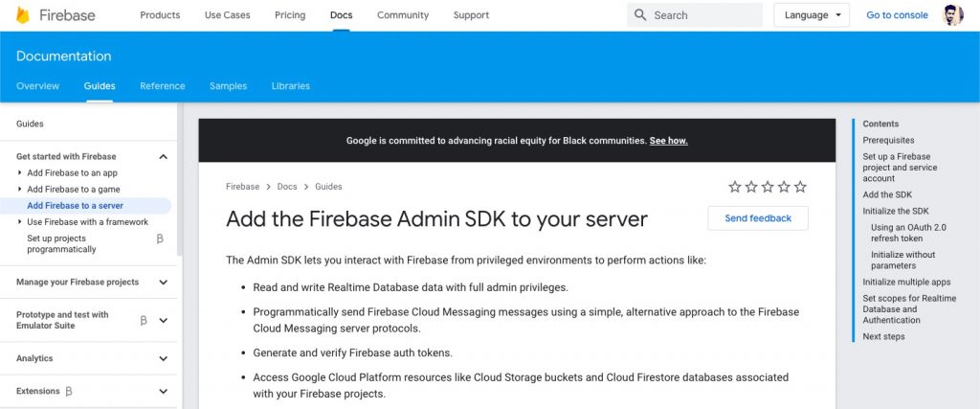Follow the See how link in banner
This screenshot has width=980, height=409.
tap(669, 141)
